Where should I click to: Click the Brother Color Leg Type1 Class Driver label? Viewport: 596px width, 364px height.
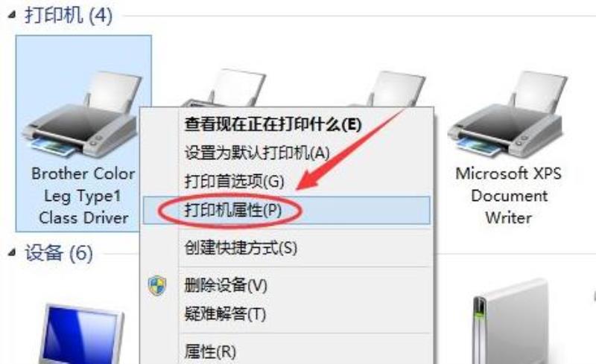(83, 196)
